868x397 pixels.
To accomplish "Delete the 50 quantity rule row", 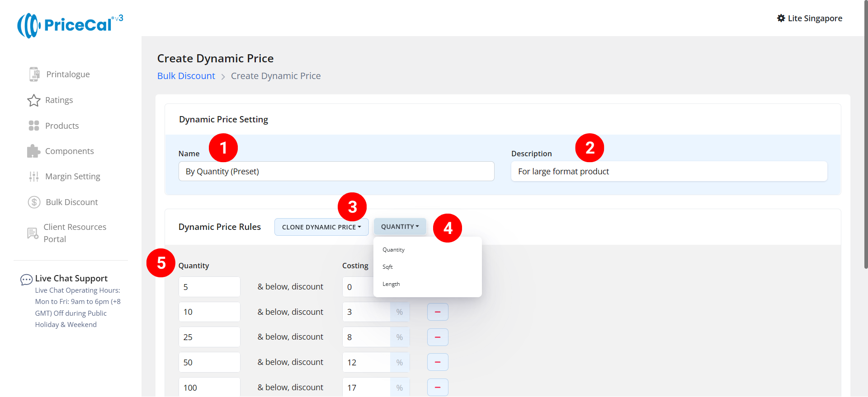I will 437,362.
